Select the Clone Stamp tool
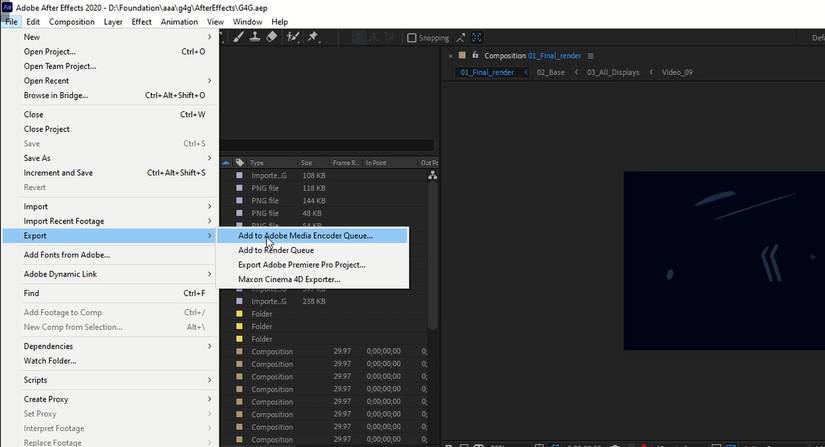 (255, 37)
